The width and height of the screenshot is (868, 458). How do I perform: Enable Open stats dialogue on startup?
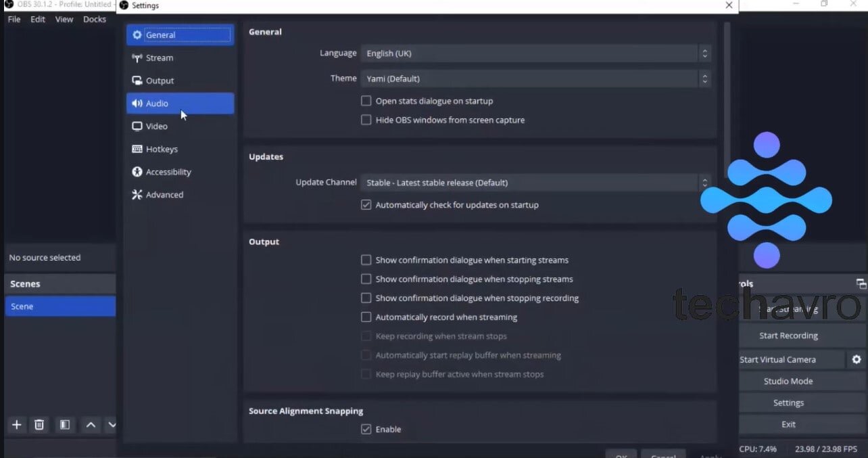click(366, 100)
